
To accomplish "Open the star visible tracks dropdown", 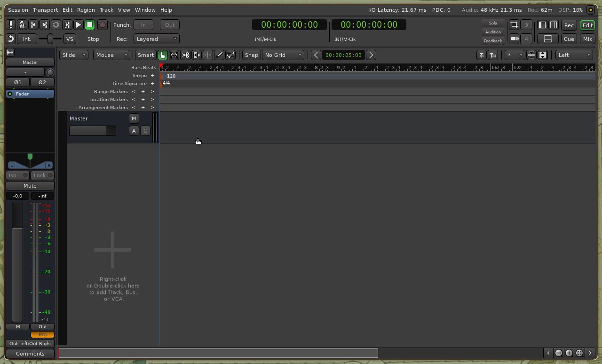I will point(514,55).
